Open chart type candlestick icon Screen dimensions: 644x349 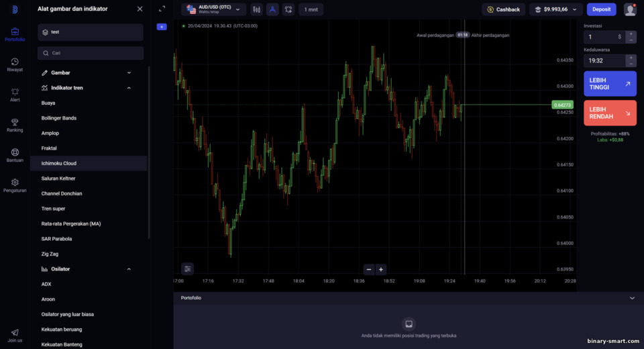[x=257, y=9]
